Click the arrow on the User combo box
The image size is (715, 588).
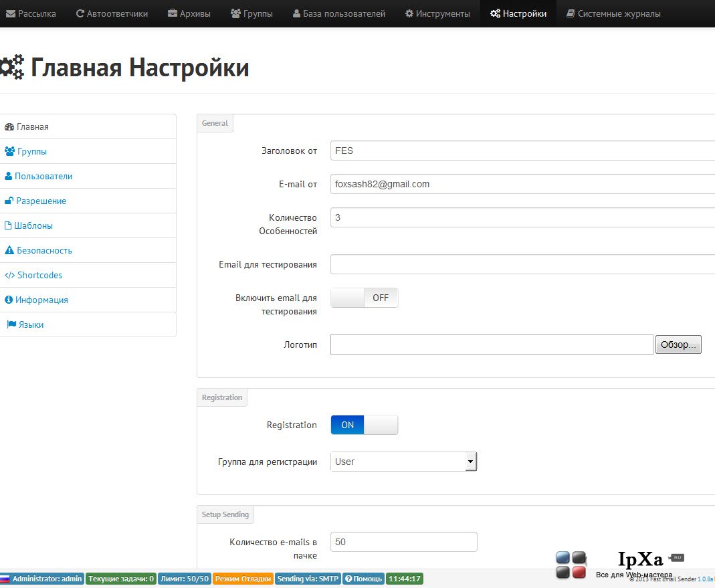point(471,462)
